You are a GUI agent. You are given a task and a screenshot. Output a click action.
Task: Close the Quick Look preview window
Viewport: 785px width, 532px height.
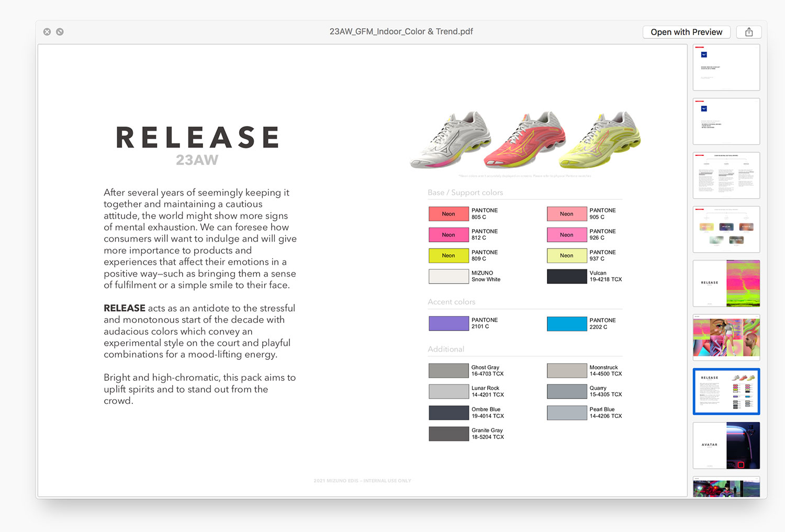pyautogui.click(x=47, y=32)
